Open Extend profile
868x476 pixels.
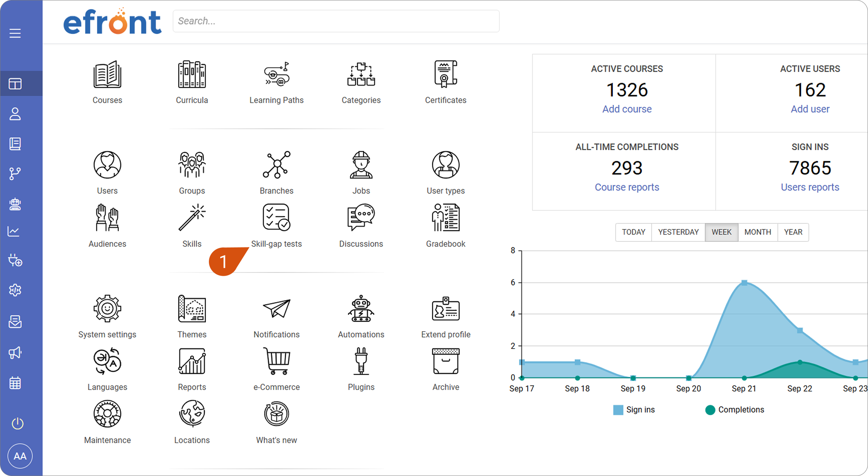pos(446,309)
